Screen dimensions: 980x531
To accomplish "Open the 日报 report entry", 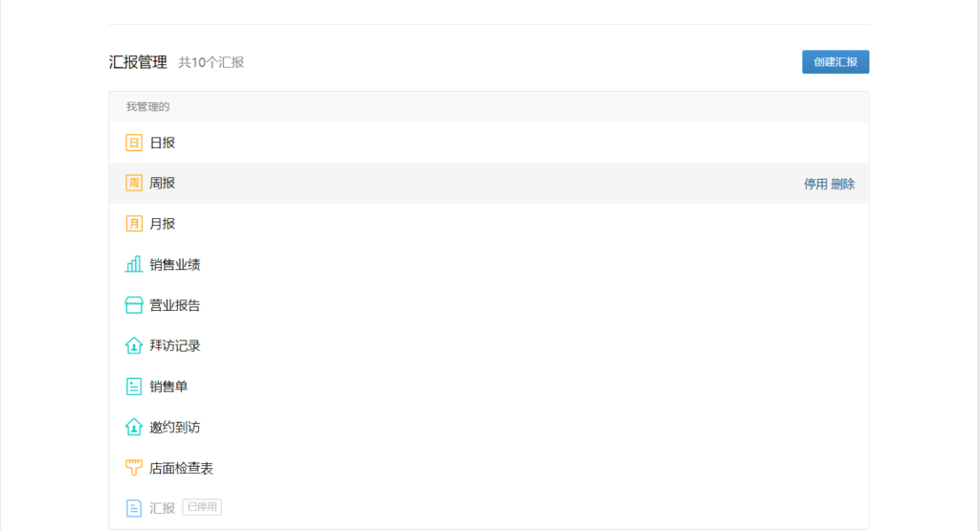I will pos(489,143).
